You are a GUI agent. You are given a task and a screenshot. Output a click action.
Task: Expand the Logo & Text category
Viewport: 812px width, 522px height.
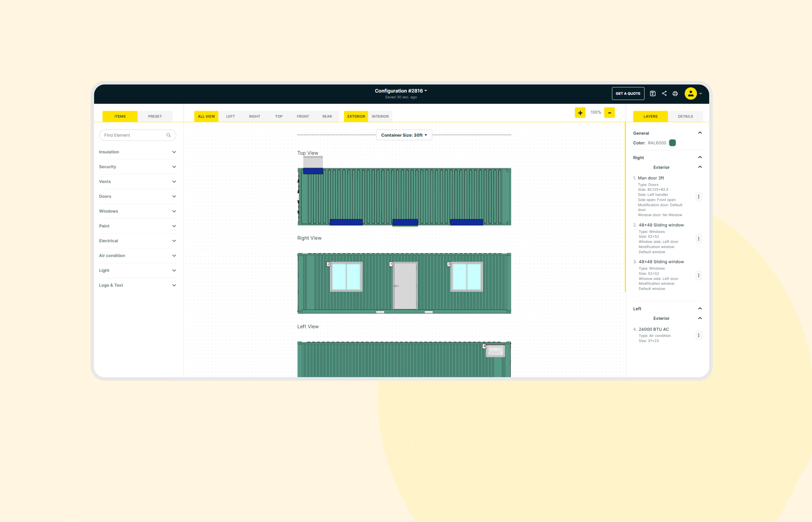pyautogui.click(x=137, y=285)
